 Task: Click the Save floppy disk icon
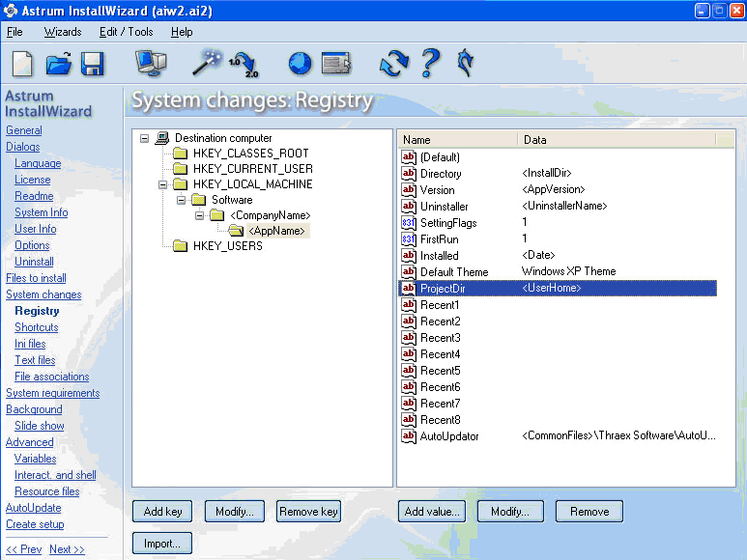point(93,64)
